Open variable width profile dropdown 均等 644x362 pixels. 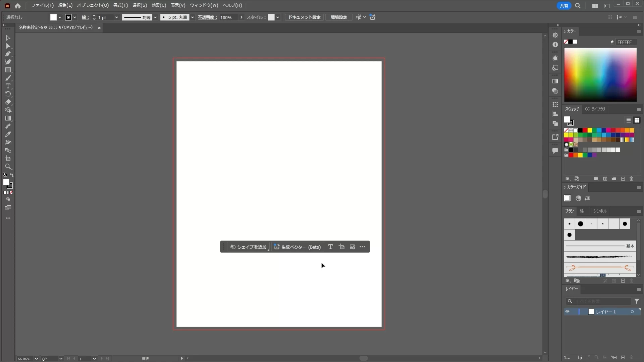pyautogui.click(x=155, y=17)
